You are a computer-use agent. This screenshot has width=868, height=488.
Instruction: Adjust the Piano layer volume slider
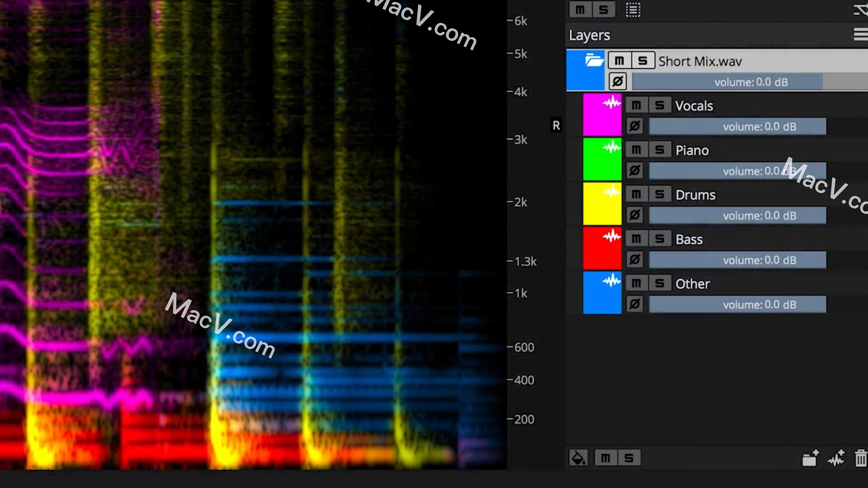tap(737, 171)
